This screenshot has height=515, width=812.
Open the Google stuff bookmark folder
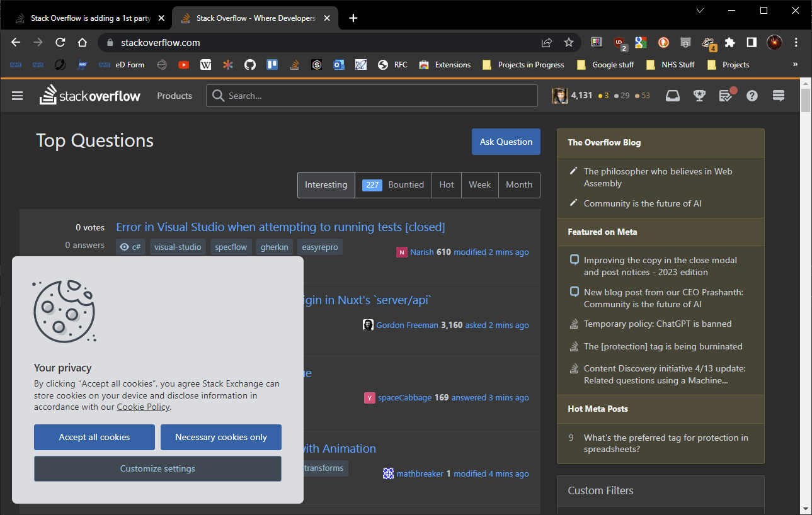tap(605, 64)
